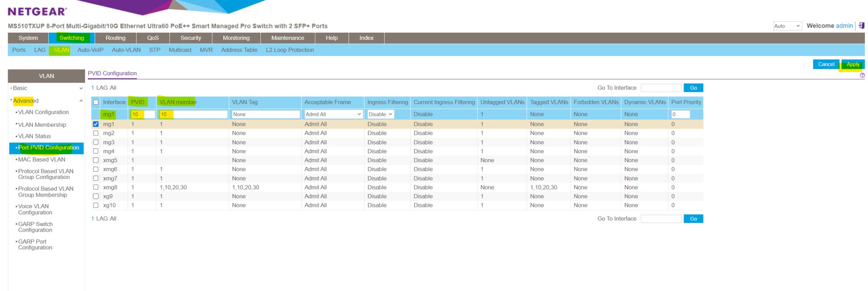Go to the Address Table submenu

[239, 50]
